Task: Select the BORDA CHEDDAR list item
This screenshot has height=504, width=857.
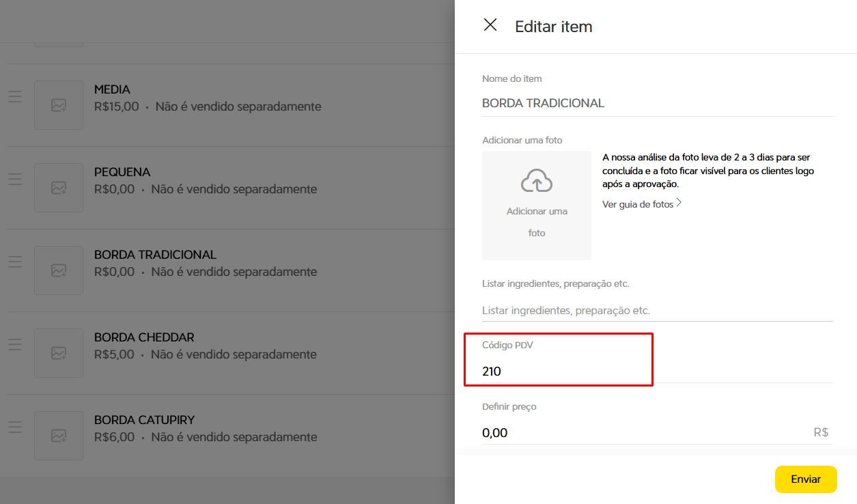Action: [x=144, y=337]
